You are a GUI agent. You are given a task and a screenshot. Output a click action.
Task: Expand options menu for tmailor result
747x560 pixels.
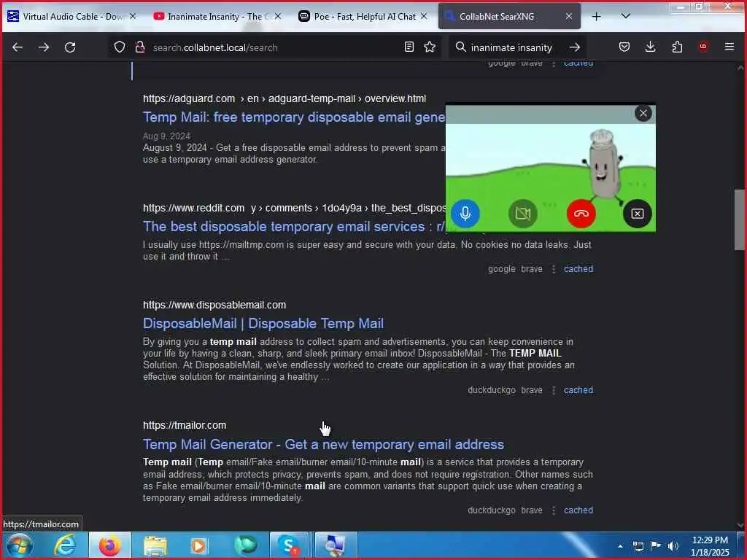tap(553, 510)
